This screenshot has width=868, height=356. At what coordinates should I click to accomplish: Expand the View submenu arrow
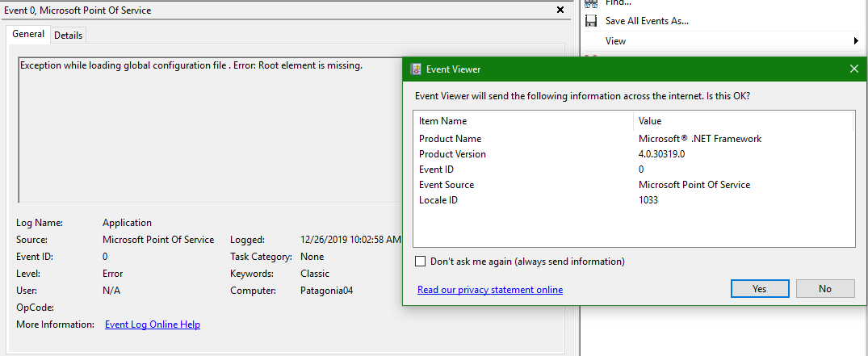pyautogui.click(x=856, y=41)
